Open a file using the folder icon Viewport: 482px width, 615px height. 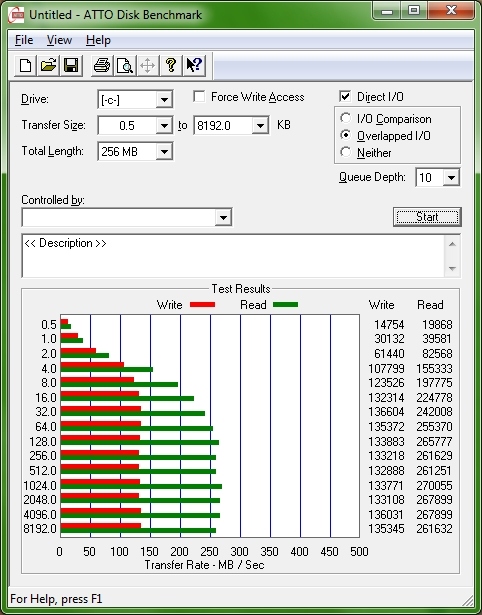48,65
